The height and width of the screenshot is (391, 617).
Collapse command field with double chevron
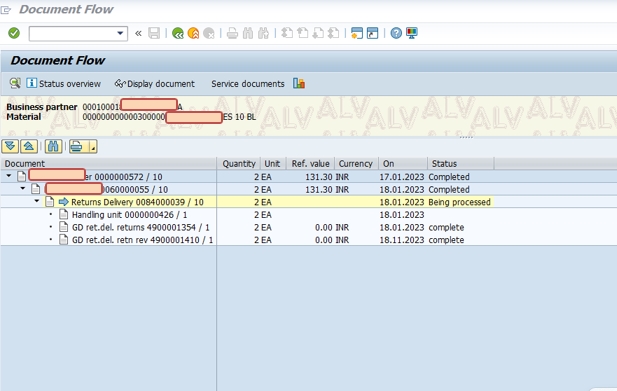pos(138,33)
